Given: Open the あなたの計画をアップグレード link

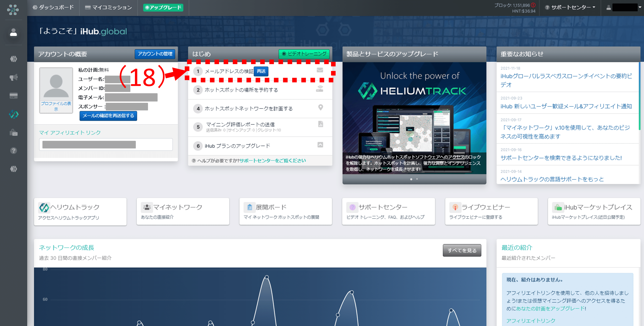Looking at the screenshot, I should (x=550, y=309).
